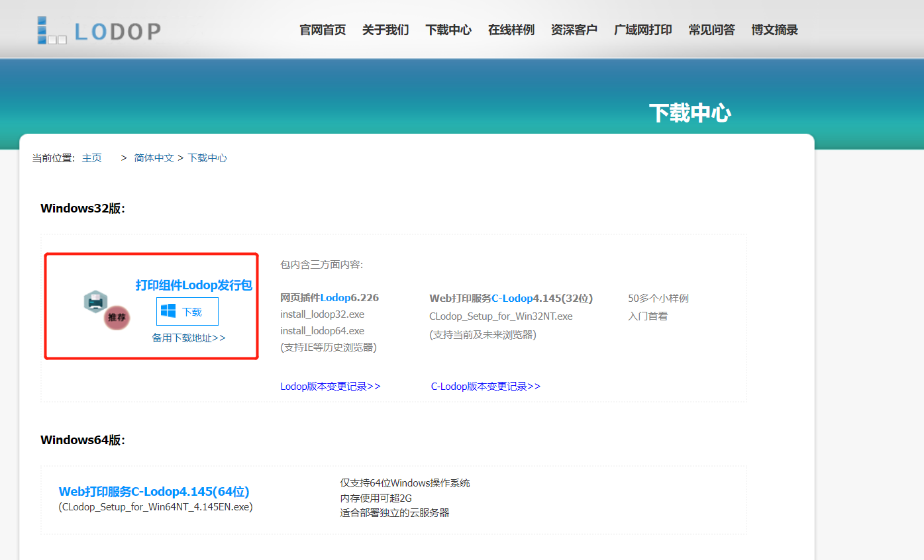Open 广域网打印 from the navigation
This screenshot has height=560, width=924.
(x=642, y=30)
